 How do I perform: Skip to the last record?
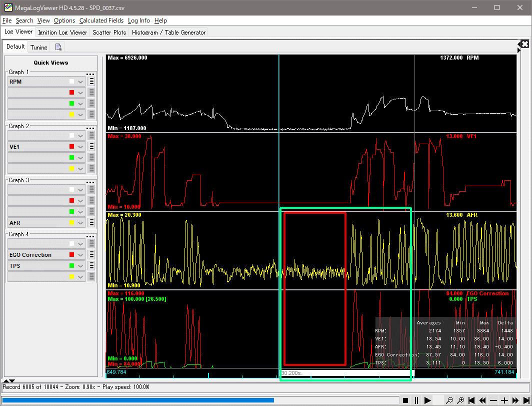tap(526, 400)
